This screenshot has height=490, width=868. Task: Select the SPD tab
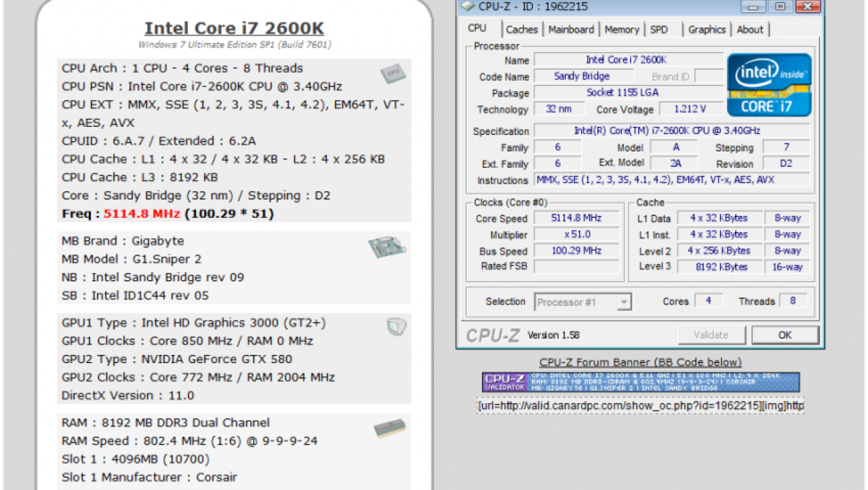(659, 29)
